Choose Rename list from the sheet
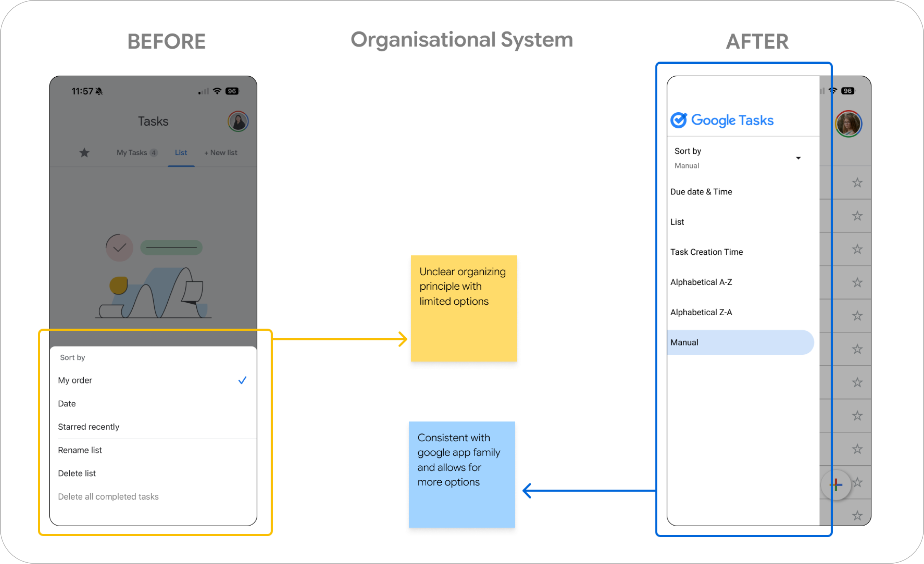This screenshot has height=564, width=924. tap(153, 450)
